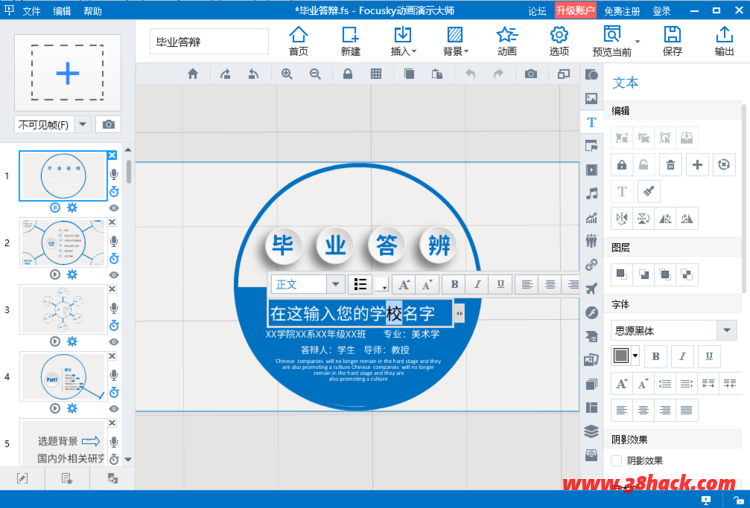Export presentation via 输出
Image resolution: width=750 pixels, height=508 pixels.
724,41
